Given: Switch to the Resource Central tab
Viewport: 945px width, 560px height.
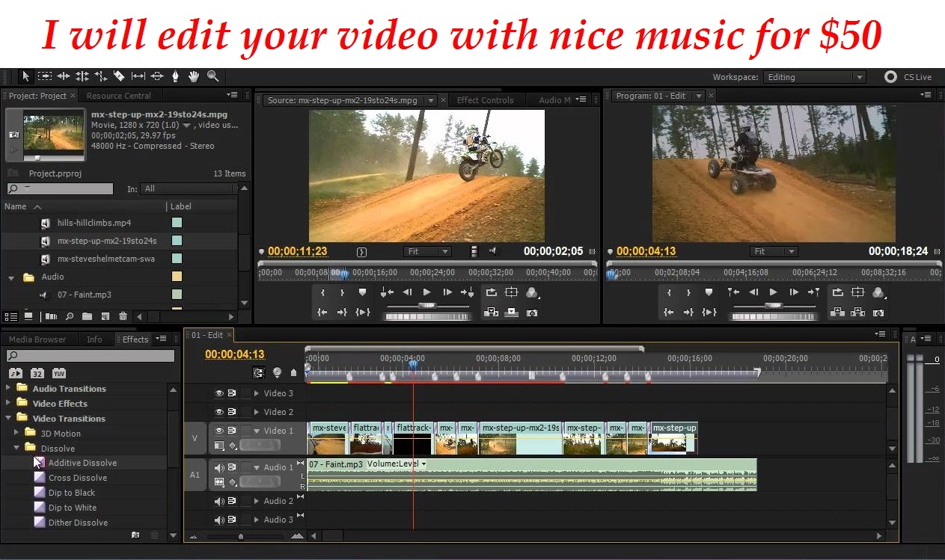Looking at the screenshot, I should pos(118,96).
